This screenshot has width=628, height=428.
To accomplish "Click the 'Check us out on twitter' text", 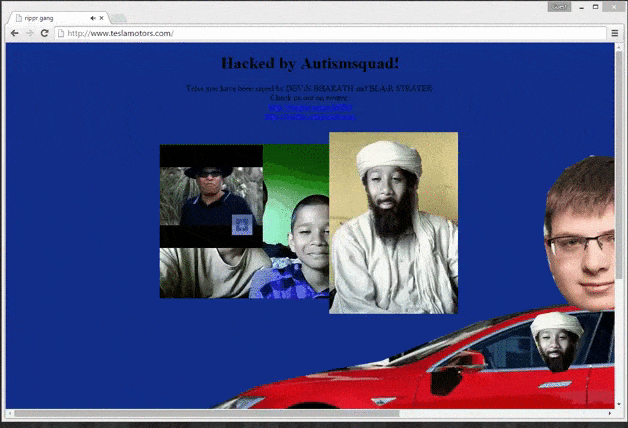I will [310, 98].
